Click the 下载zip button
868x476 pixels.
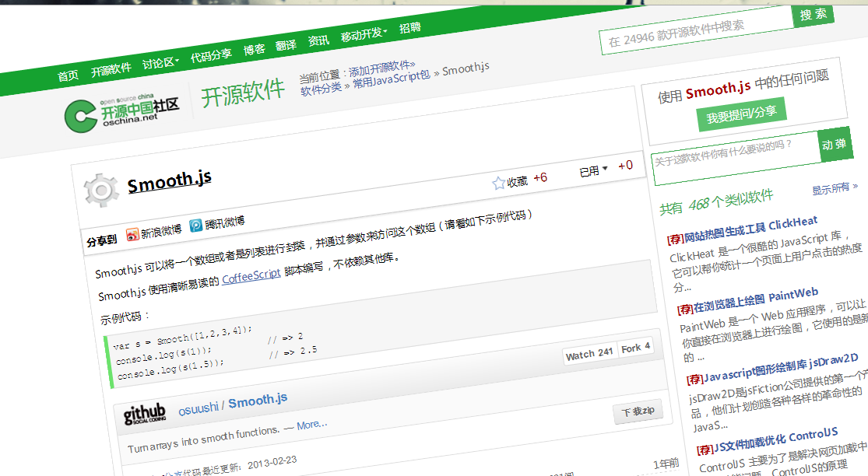[x=638, y=412]
